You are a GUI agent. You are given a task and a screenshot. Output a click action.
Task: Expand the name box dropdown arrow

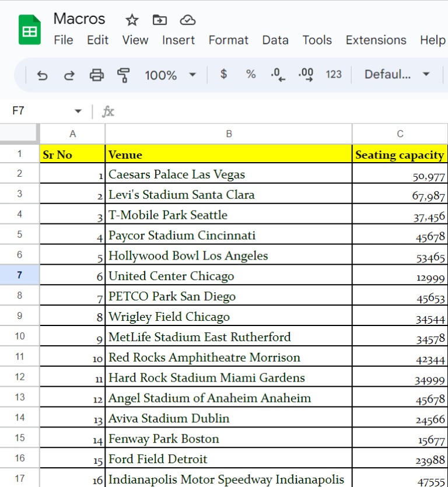tap(78, 111)
